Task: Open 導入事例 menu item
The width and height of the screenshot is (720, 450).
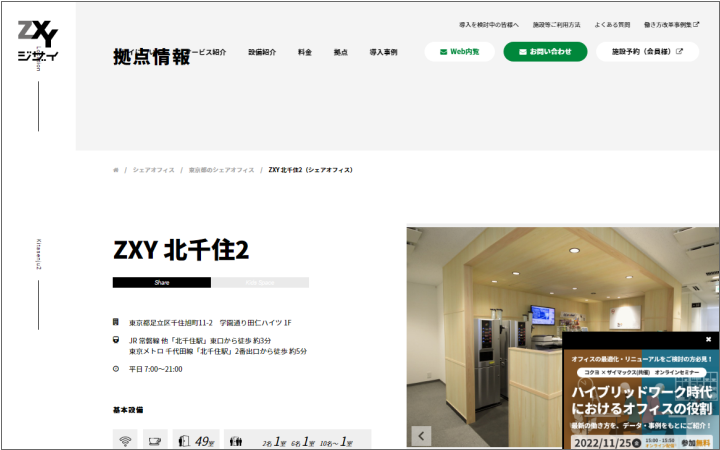Action: (383, 52)
